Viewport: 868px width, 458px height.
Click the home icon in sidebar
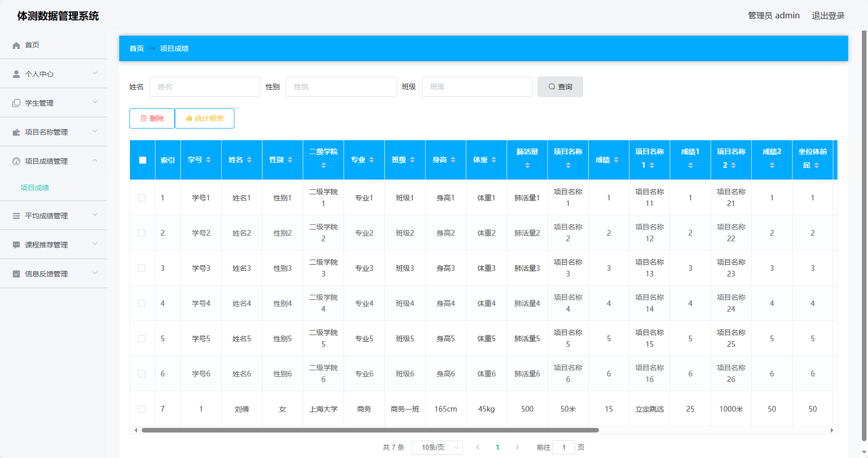(x=16, y=45)
